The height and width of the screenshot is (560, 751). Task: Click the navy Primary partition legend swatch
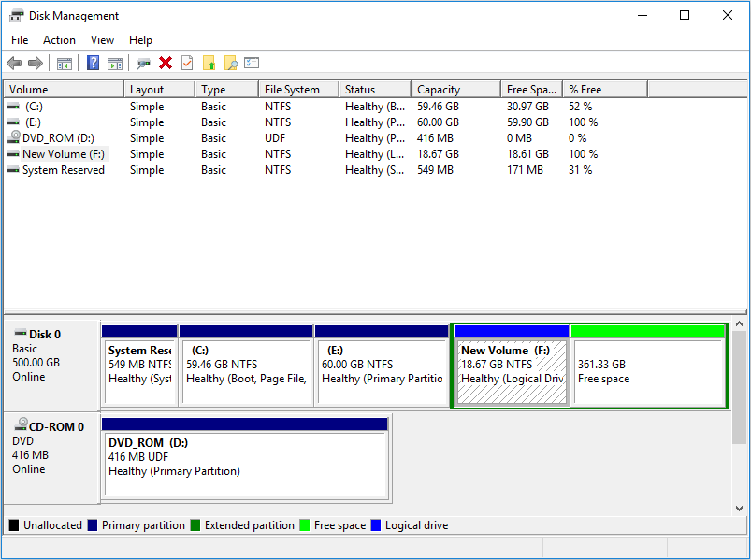click(x=93, y=525)
